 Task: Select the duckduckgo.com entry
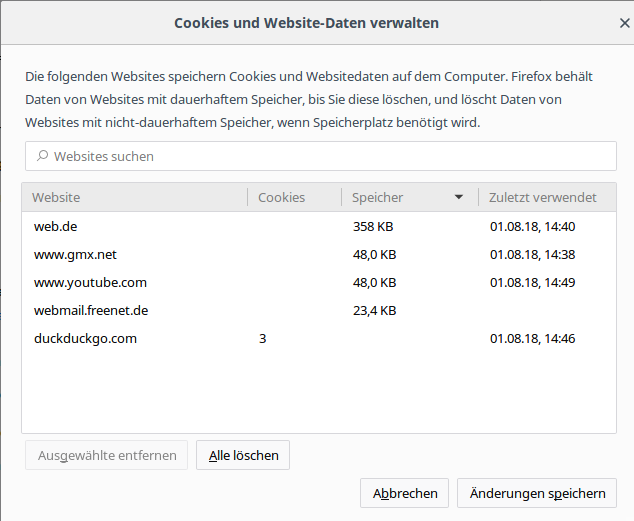click(85, 339)
